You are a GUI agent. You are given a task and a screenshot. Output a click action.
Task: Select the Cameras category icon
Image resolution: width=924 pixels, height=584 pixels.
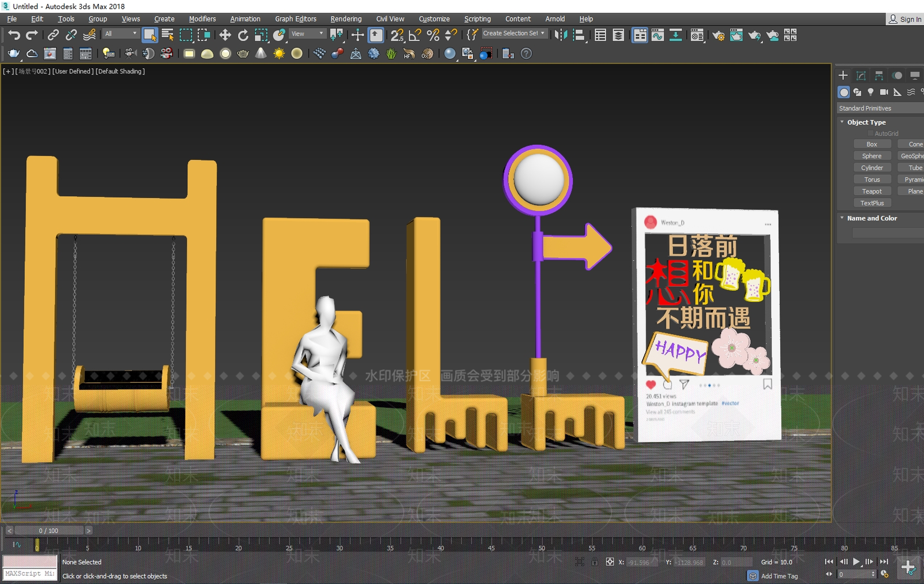tap(884, 92)
